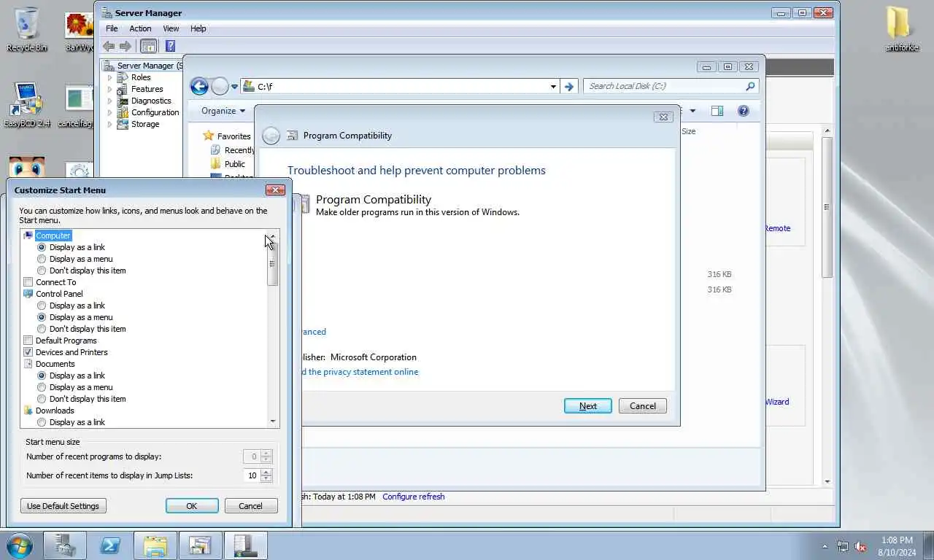
Task: Open the Help menu in Server Manager
Action: coord(198,28)
